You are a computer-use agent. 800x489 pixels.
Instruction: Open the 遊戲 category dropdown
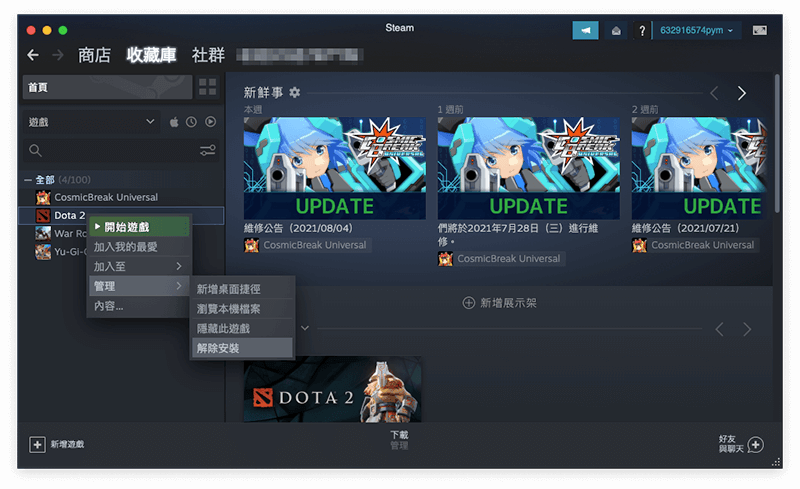(91, 122)
